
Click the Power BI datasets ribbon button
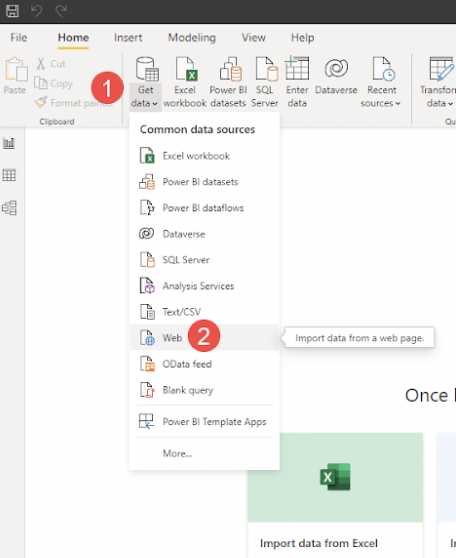pyautogui.click(x=228, y=83)
